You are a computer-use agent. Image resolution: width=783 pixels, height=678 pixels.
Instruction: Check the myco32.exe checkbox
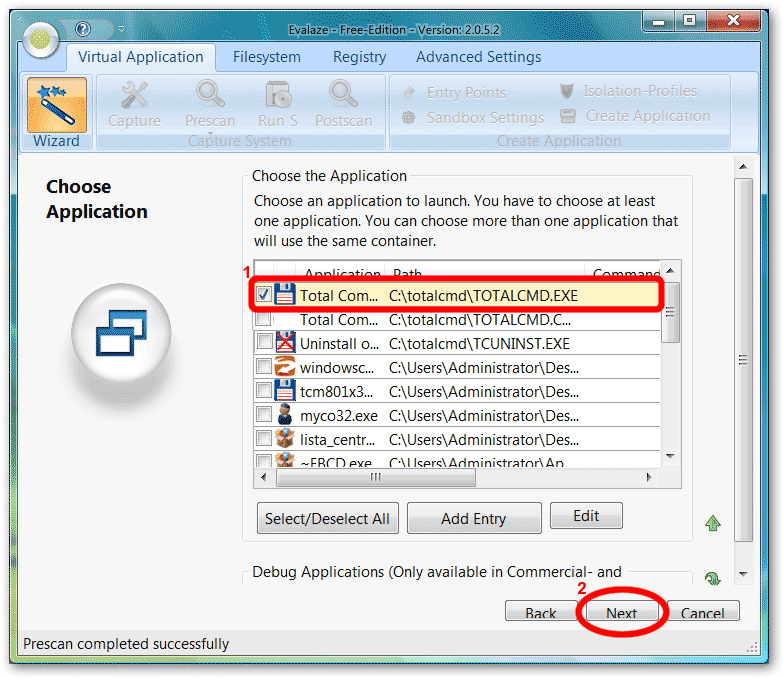[x=264, y=414]
